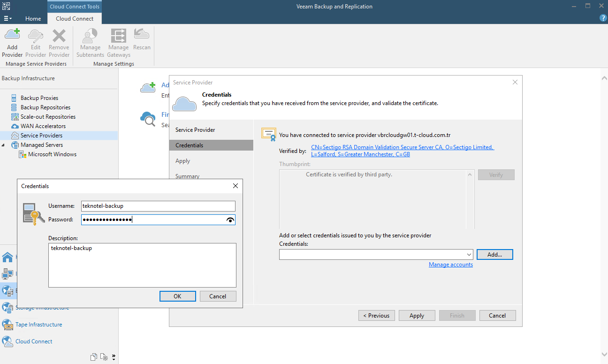Click the add service provider cloud icon

[x=148, y=87]
